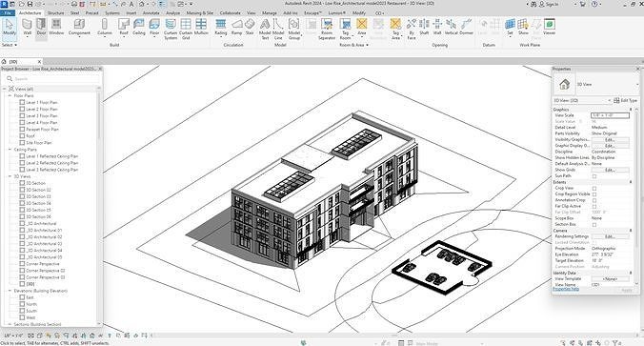
Task: Click the Project Browser search field
Action: 52,78
